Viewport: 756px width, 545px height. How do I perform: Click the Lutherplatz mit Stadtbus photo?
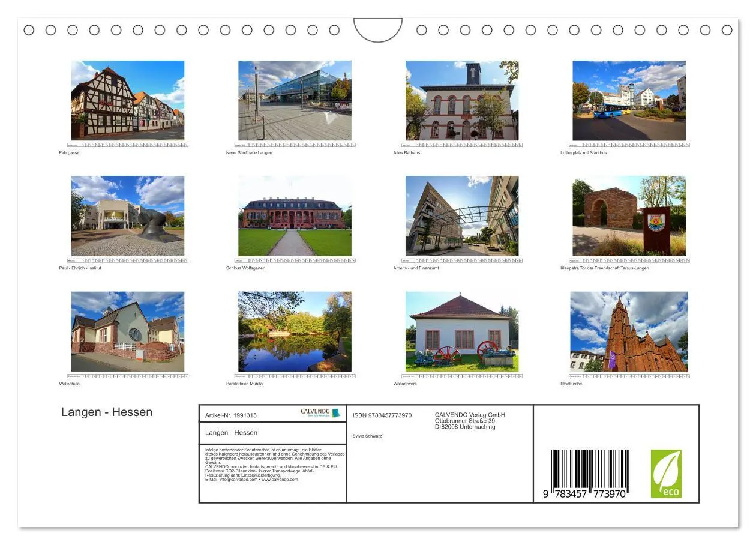point(629,100)
